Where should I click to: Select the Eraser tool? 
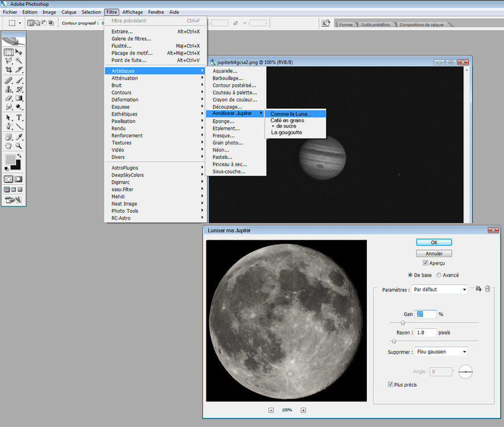[x=9, y=98]
